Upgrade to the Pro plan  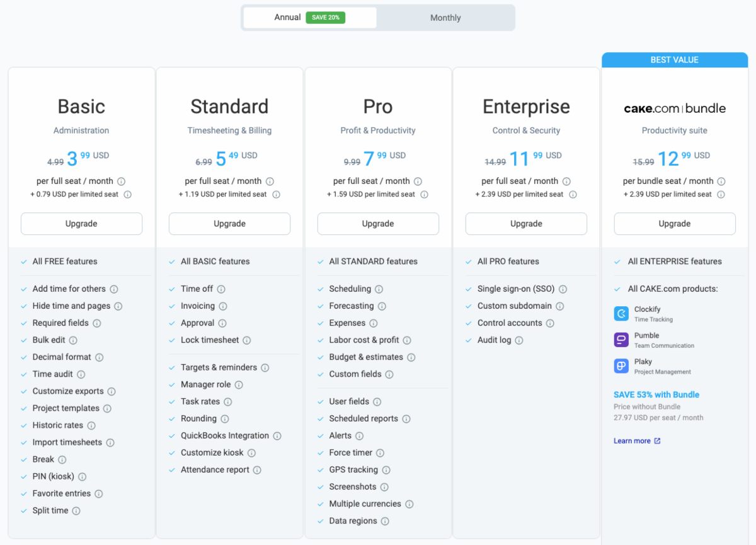(378, 224)
